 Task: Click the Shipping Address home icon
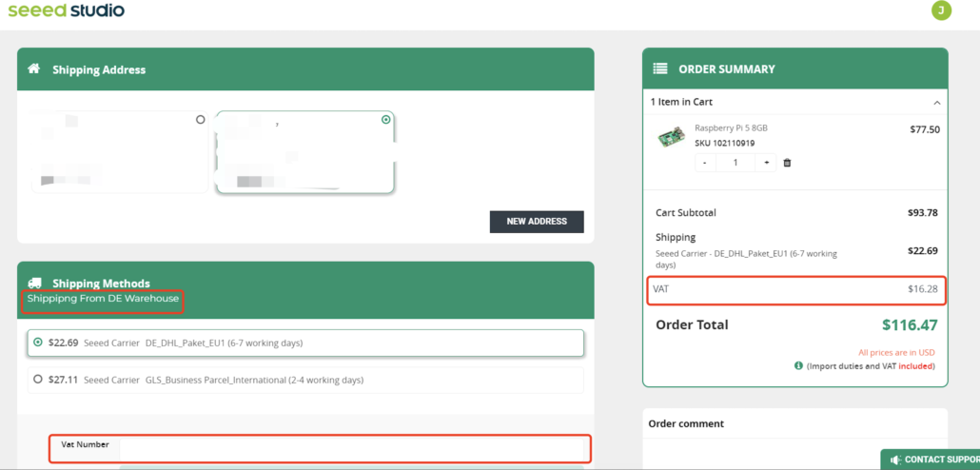(34, 69)
